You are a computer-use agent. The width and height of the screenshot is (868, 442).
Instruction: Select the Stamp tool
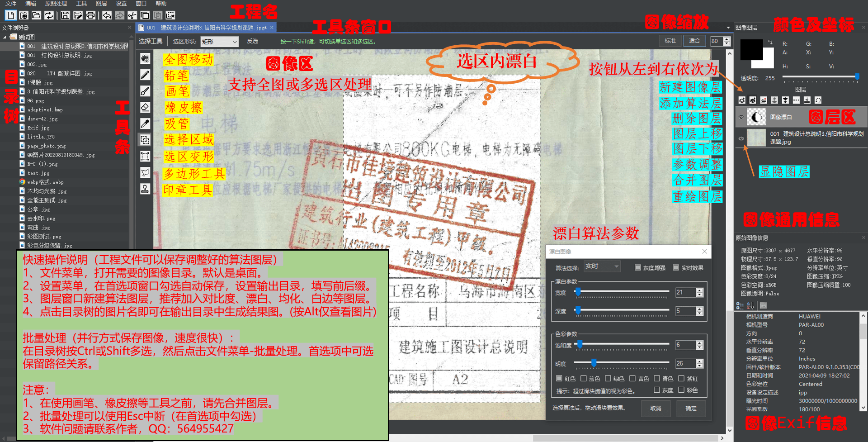pyautogui.click(x=145, y=189)
